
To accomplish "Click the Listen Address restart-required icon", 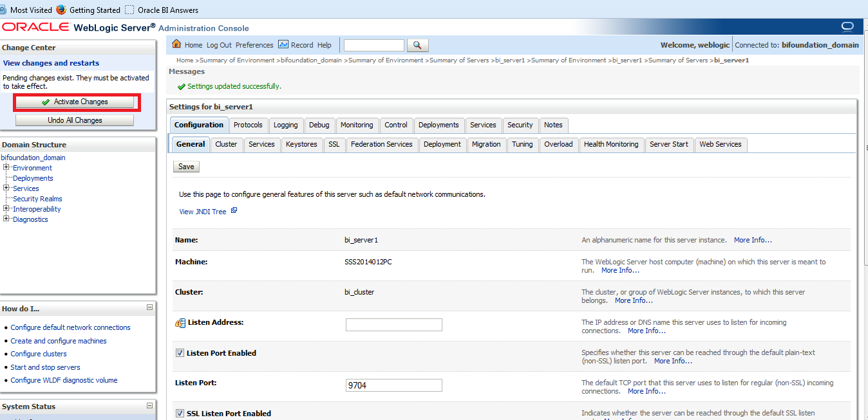I will pos(180,323).
